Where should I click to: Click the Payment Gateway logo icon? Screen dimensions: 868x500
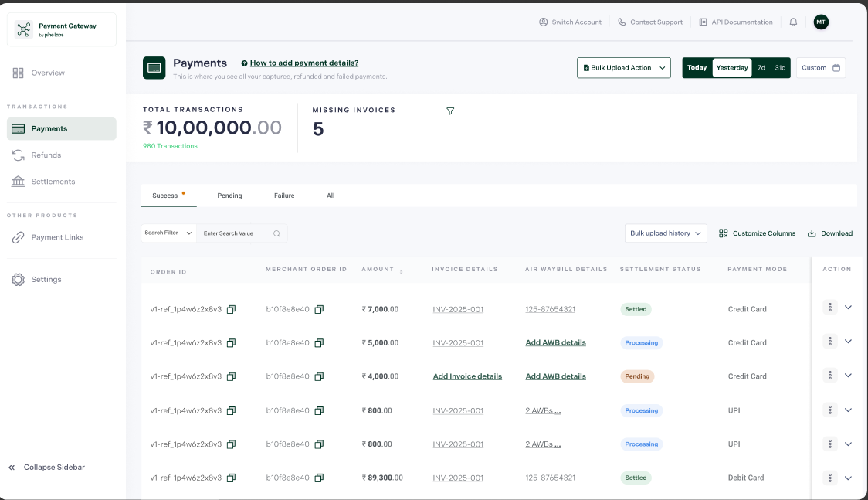point(24,29)
